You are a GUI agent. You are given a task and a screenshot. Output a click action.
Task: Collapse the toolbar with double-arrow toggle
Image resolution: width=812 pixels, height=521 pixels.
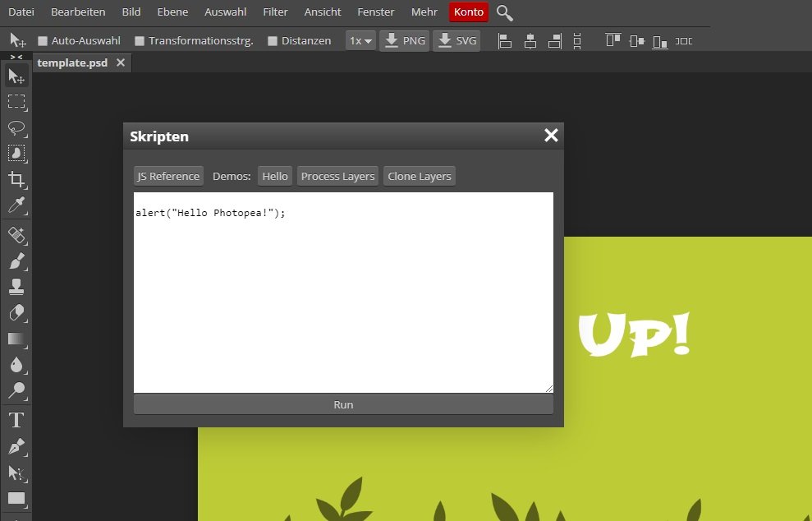point(16,57)
